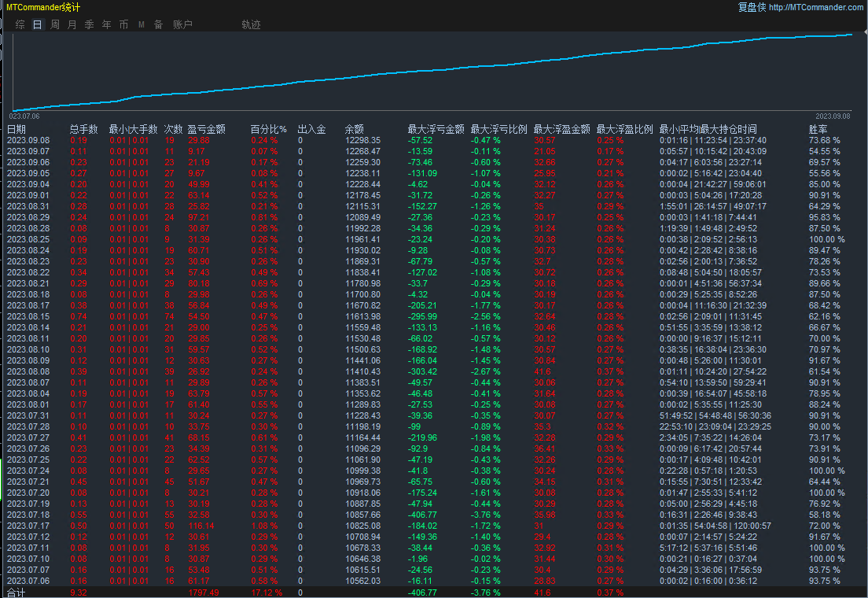Click the 余额 balance column header
This screenshot has height=598, width=868.
[355, 129]
